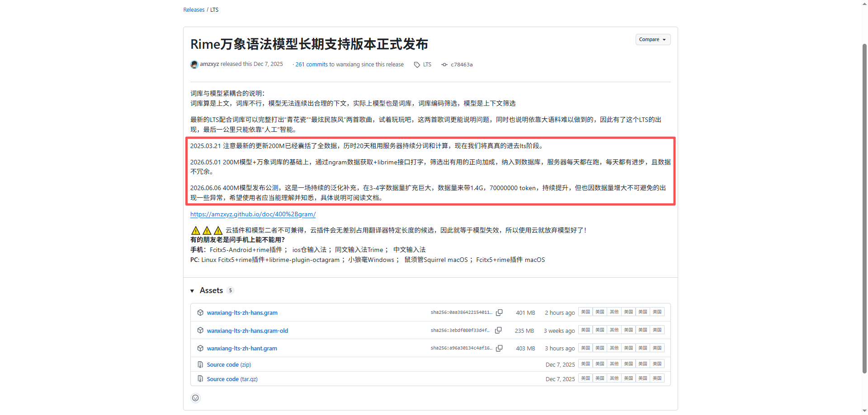Click the file icon for Source code (tar.gz)
Image resolution: width=868 pixels, height=415 pixels.
(x=200, y=379)
